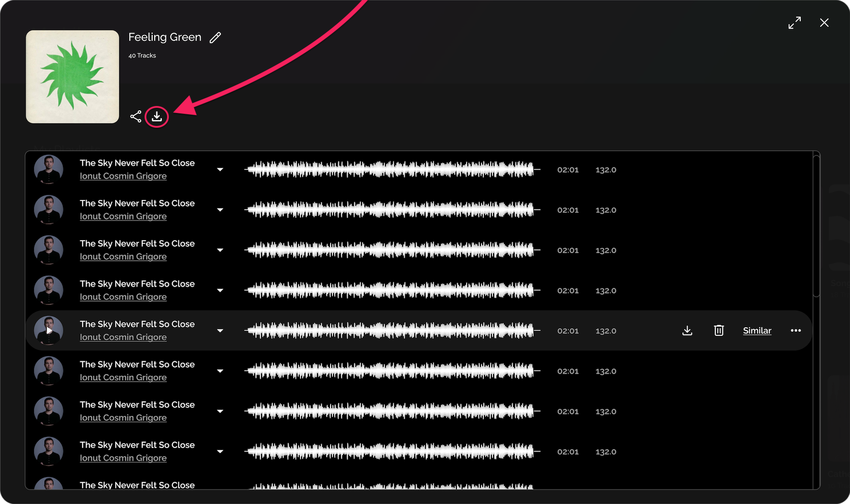This screenshot has width=850, height=504.
Task: Toggle play on fifth highlighted track
Action: pyautogui.click(x=49, y=331)
